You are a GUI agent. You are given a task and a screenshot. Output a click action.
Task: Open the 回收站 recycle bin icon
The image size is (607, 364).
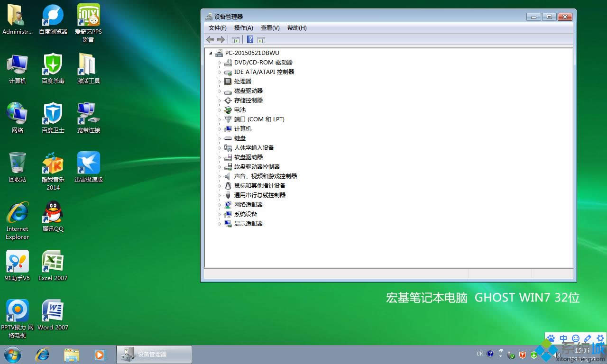18,163
